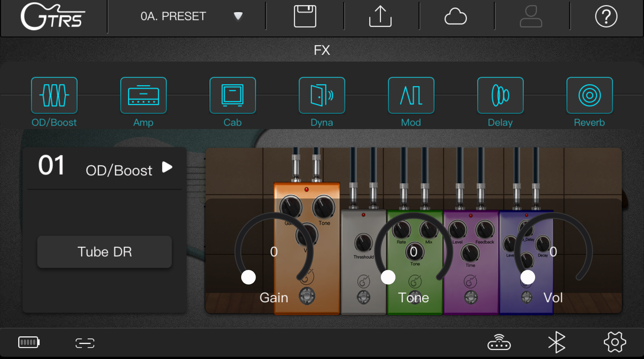This screenshot has height=359, width=644.
Task: Click the blue pedal Decay knob
Action: click(543, 244)
